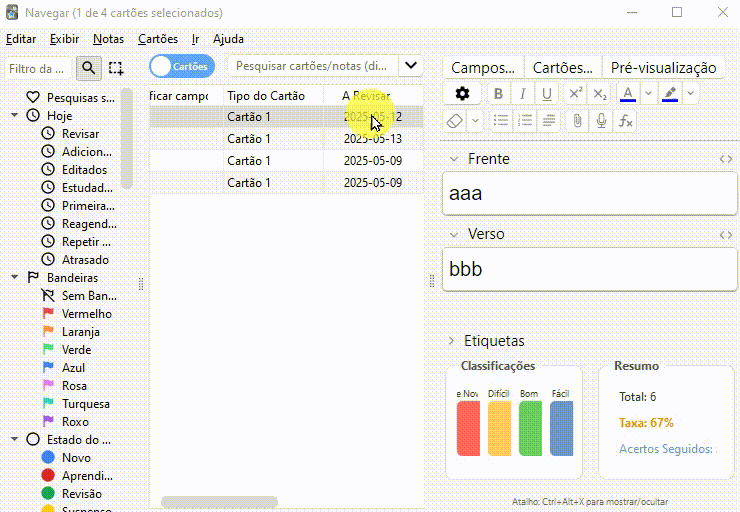The image size is (740, 512).
Task: Click the Italic formatting button
Action: [x=522, y=94]
